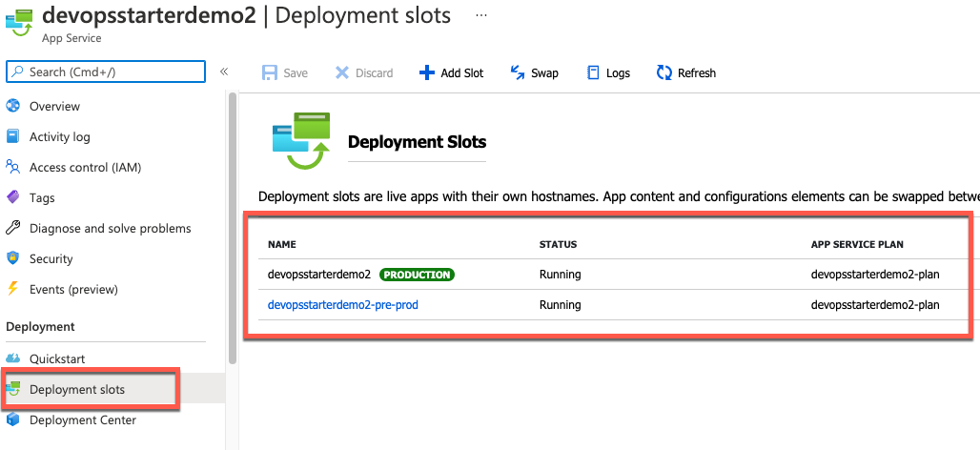This screenshot has width=980, height=450.
Task: Open the ellipsis more options menu
Action: coord(481,15)
